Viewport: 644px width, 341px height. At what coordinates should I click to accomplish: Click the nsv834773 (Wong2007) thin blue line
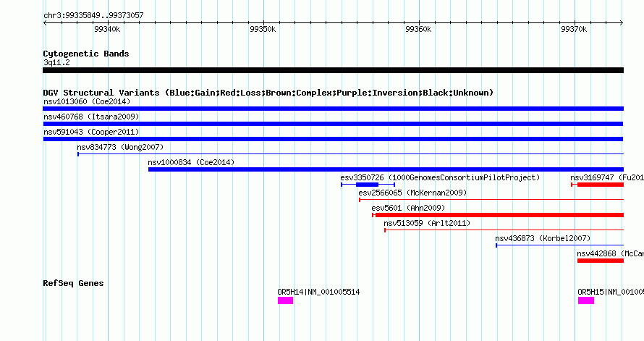click(x=350, y=154)
